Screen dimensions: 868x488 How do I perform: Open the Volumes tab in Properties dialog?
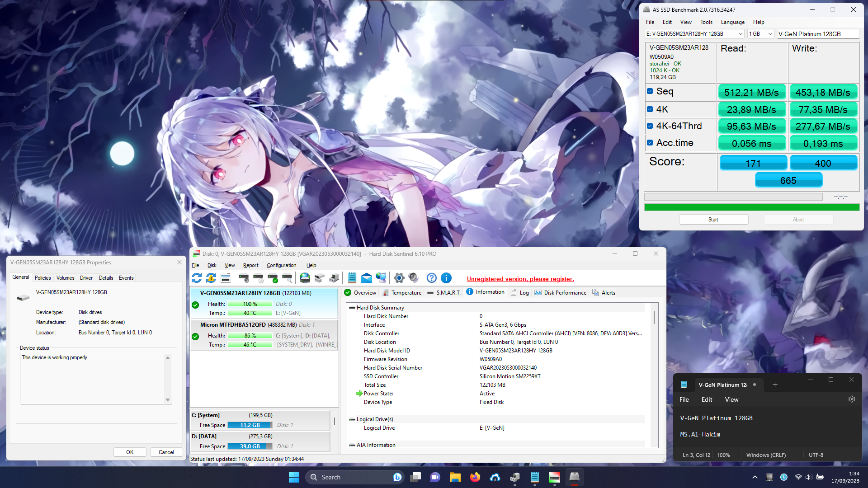(66, 278)
